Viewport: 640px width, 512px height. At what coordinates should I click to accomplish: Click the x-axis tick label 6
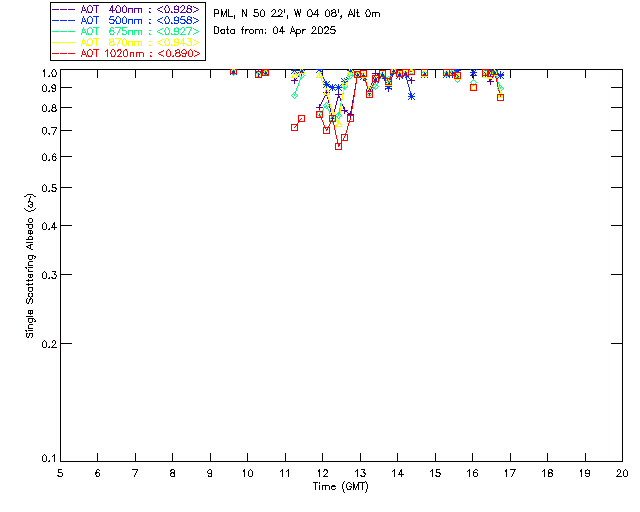click(x=98, y=473)
